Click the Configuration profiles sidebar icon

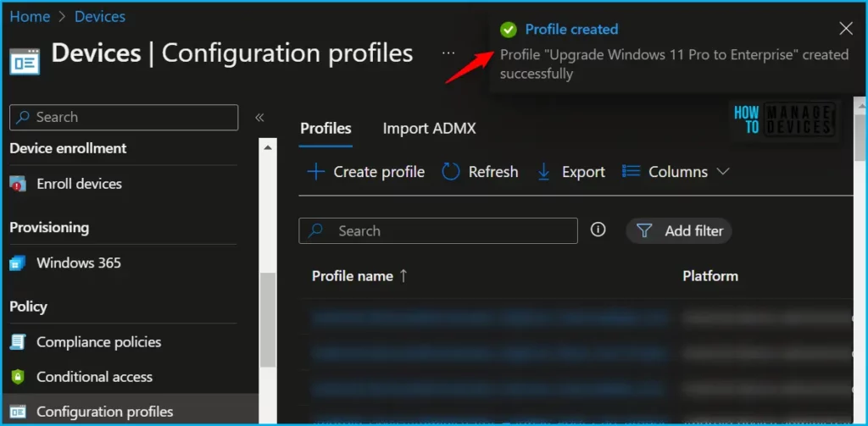tap(18, 412)
